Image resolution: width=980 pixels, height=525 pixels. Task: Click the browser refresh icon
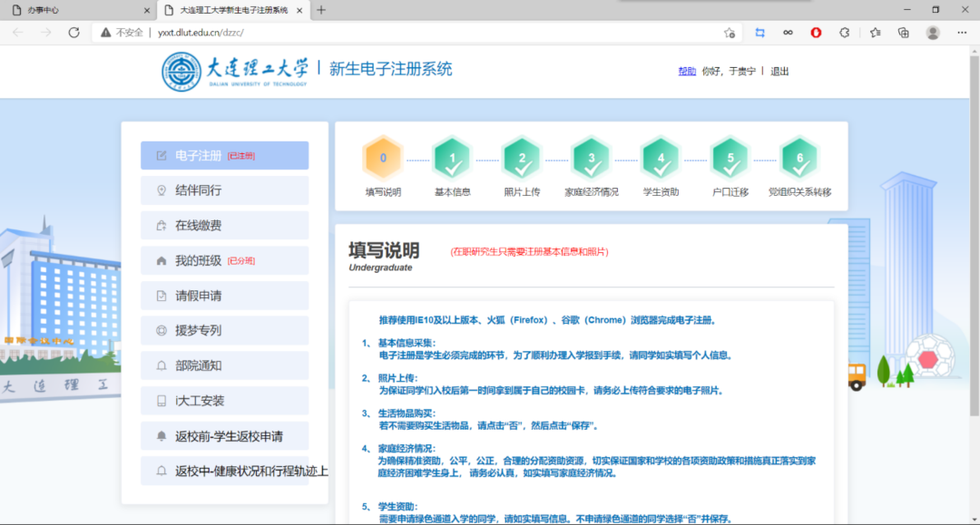74,33
